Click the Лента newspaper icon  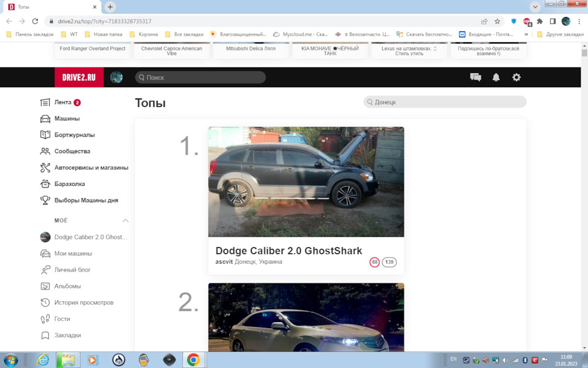(x=45, y=102)
